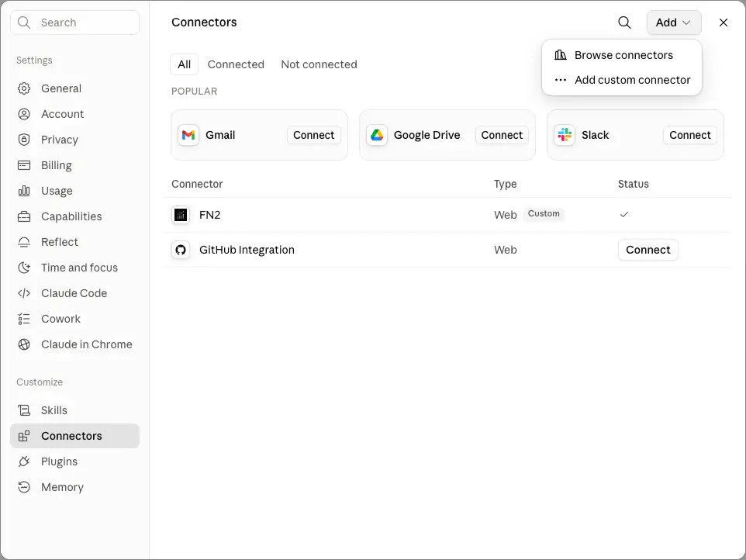Click the Usage bar chart icon
This screenshot has width=746, height=560.
(24, 191)
